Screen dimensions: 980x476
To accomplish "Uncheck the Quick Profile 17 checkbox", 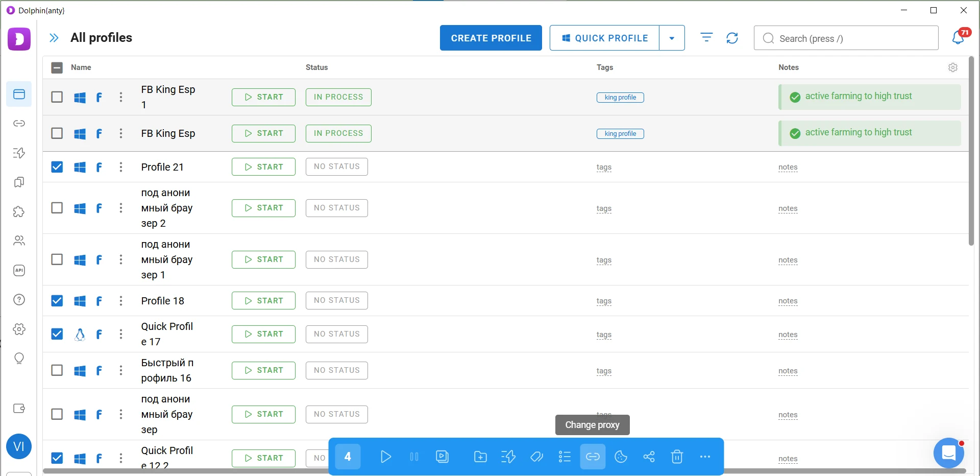I will (x=57, y=334).
